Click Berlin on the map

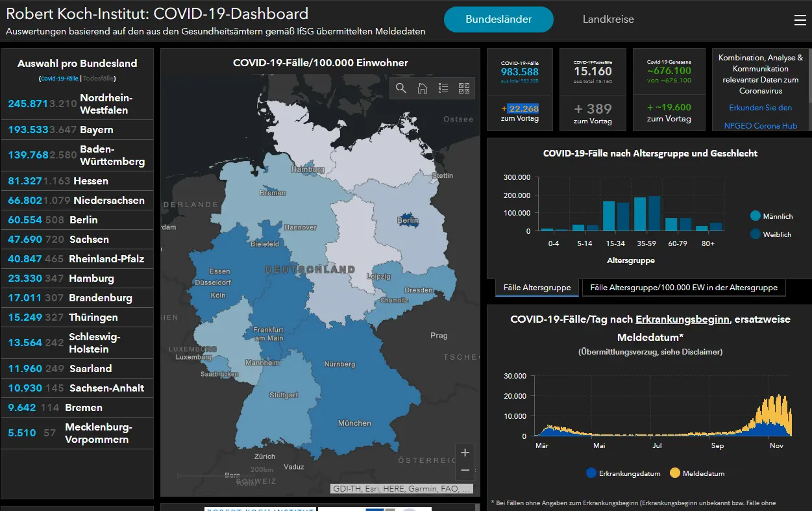pyautogui.click(x=407, y=220)
